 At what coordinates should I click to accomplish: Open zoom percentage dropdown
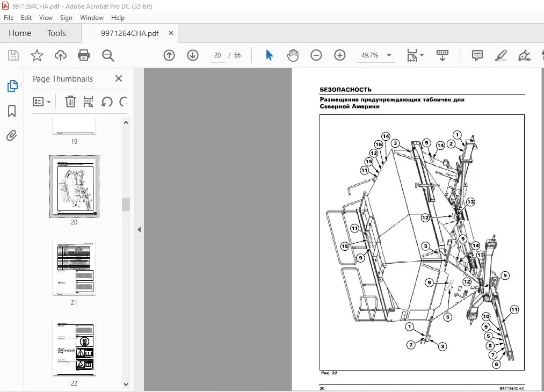pyautogui.click(x=389, y=55)
